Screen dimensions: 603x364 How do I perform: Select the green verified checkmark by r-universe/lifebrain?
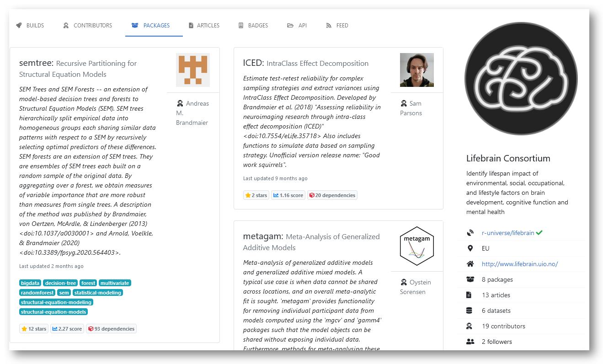coord(539,233)
